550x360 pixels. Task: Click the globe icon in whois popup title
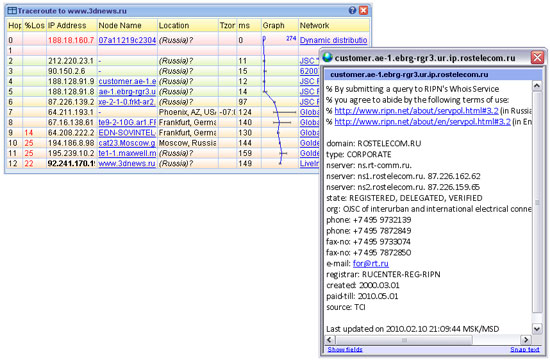pyautogui.click(x=327, y=57)
